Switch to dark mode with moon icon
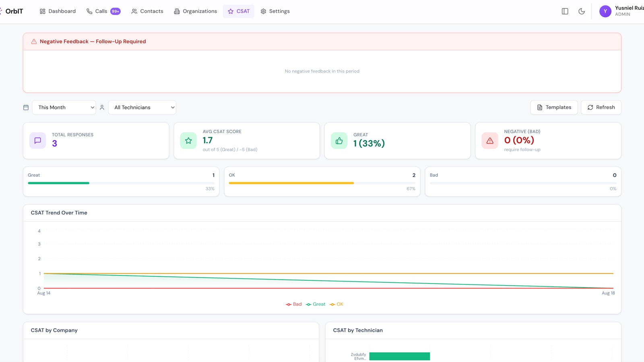The image size is (644, 362). coord(582,11)
